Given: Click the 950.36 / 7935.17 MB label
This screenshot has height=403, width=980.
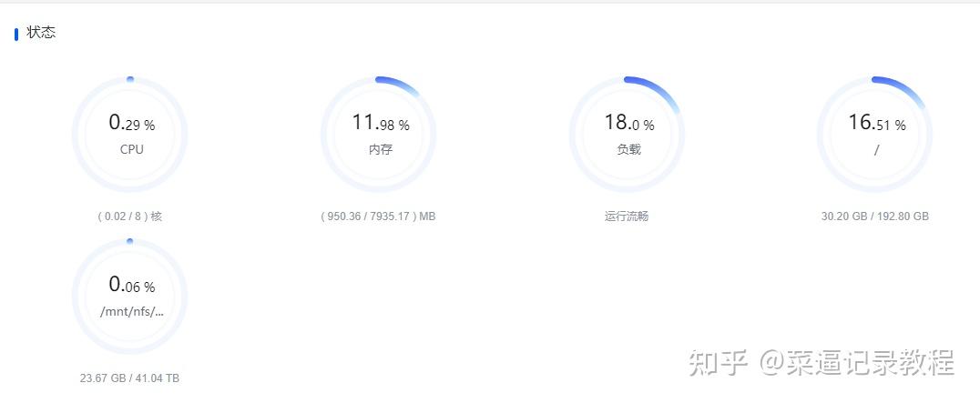Looking at the screenshot, I should [378, 217].
